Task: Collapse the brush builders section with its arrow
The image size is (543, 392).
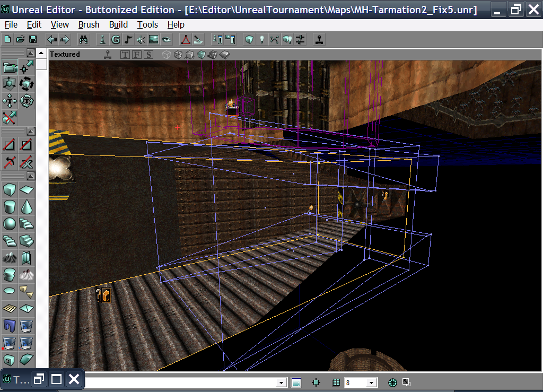Action: 32,176
